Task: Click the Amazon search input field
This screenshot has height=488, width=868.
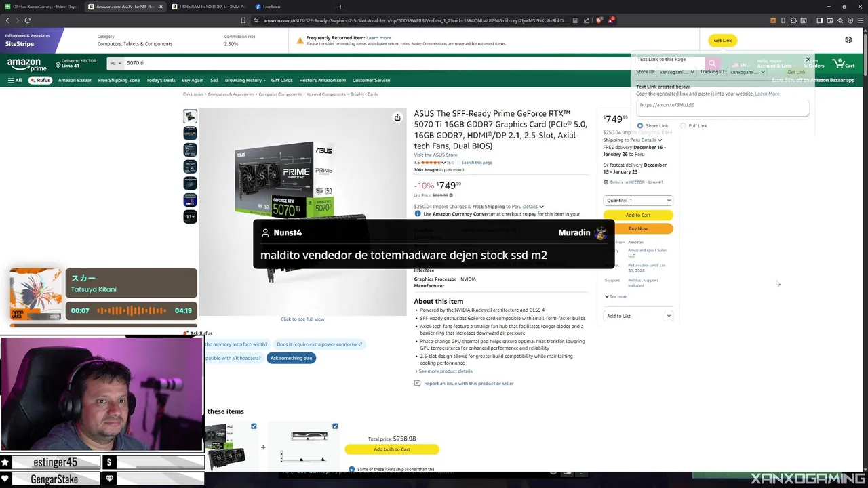Action: [414, 63]
